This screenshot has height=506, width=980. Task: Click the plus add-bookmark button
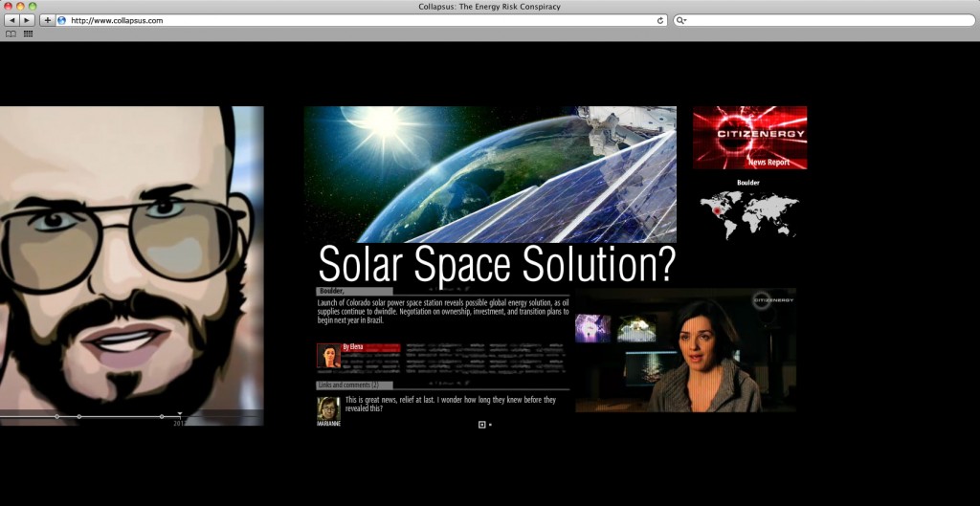pyautogui.click(x=47, y=20)
